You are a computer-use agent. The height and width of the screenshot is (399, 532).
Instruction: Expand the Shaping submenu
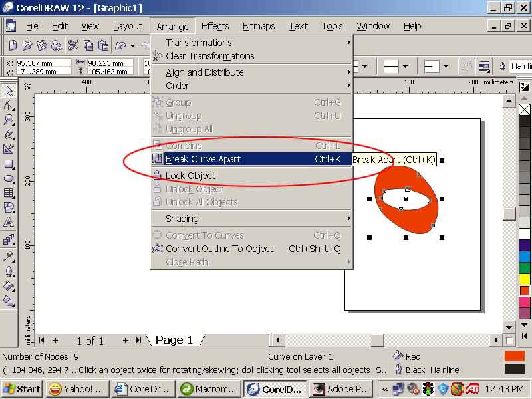click(x=252, y=219)
